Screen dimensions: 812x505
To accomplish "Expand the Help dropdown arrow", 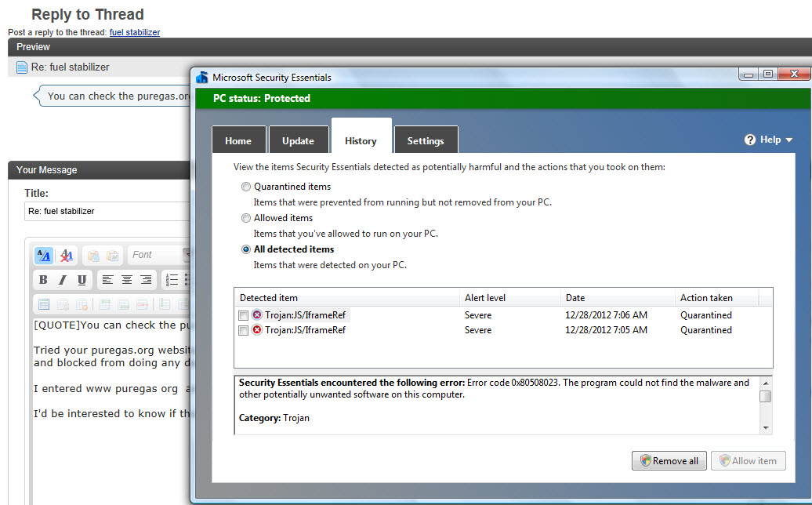I will 789,140.
